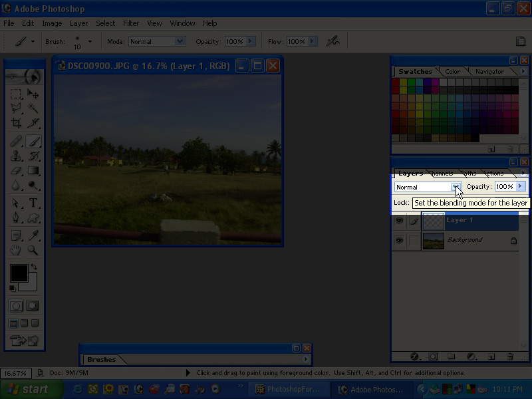Click the delete layer trash icon
532x399 pixels.
509,356
